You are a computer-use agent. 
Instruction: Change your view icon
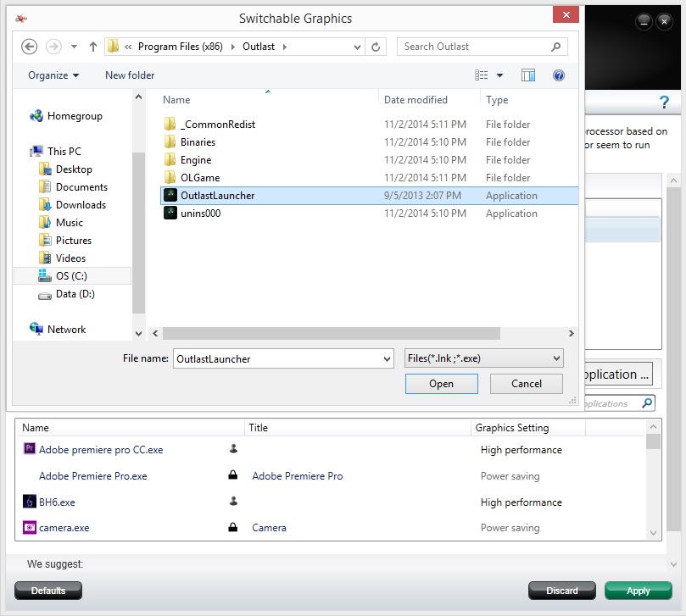(482, 75)
